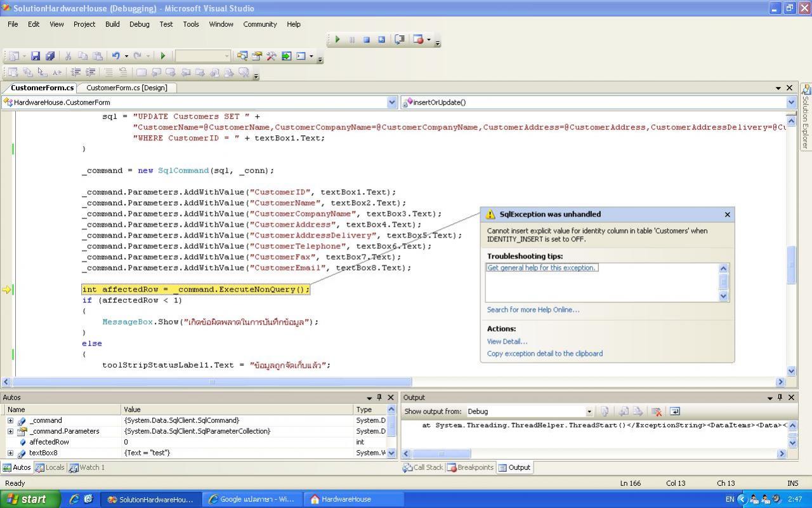
Task: Stop debugging with the square stop icon
Action: 367,39
